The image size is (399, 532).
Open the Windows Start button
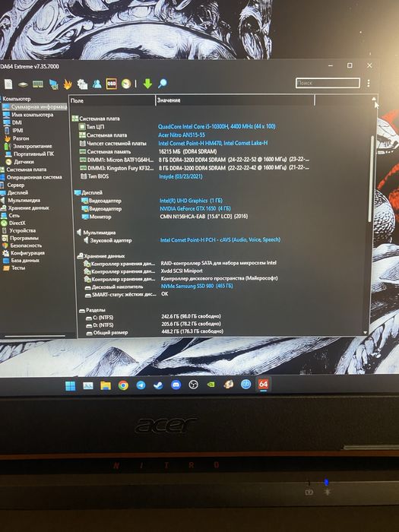point(70,386)
